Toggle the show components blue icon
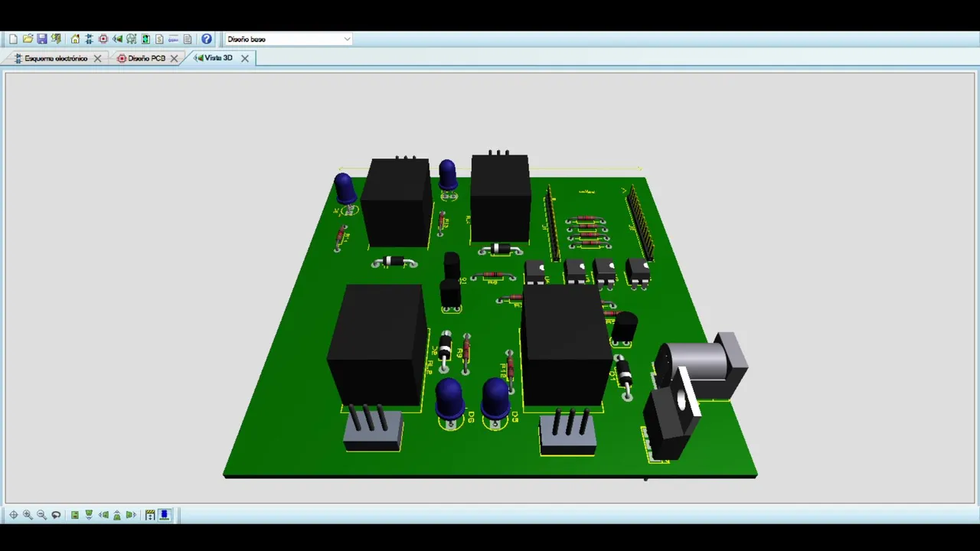 click(164, 515)
